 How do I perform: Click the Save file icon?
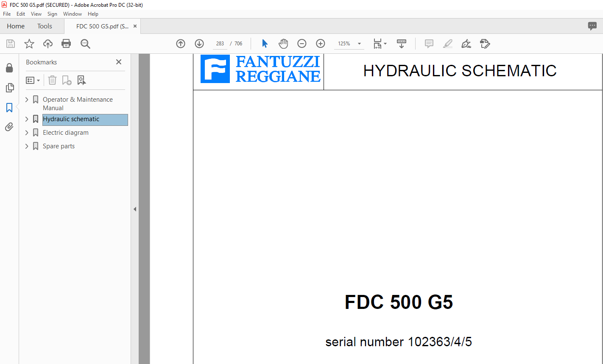11,44
